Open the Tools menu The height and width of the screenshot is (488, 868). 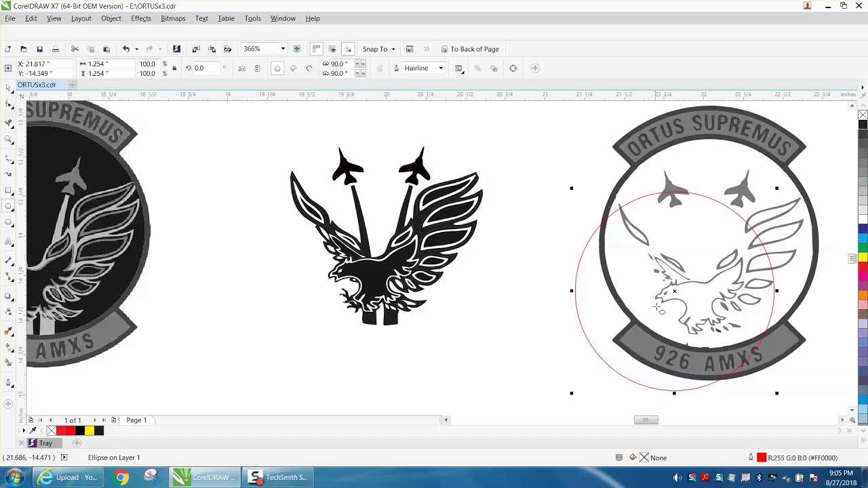tap(252, 18)
